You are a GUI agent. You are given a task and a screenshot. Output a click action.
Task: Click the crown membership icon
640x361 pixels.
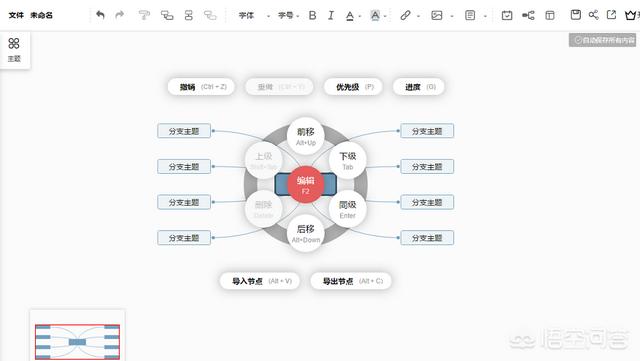(x=631, y=16)
